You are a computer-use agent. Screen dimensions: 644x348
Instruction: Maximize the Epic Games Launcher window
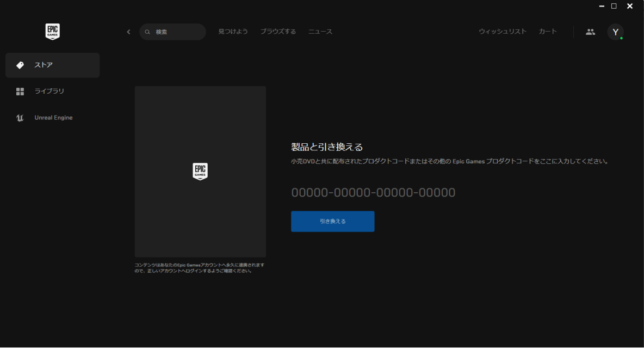pyautogui.click(x=614, y=6)
